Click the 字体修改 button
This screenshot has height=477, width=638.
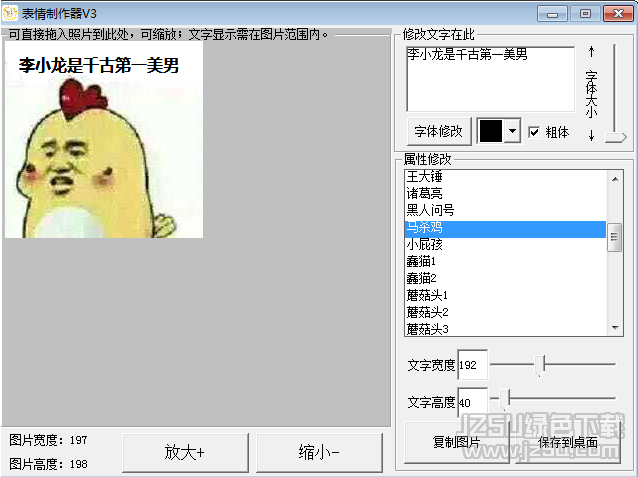(x=439, y=131)
